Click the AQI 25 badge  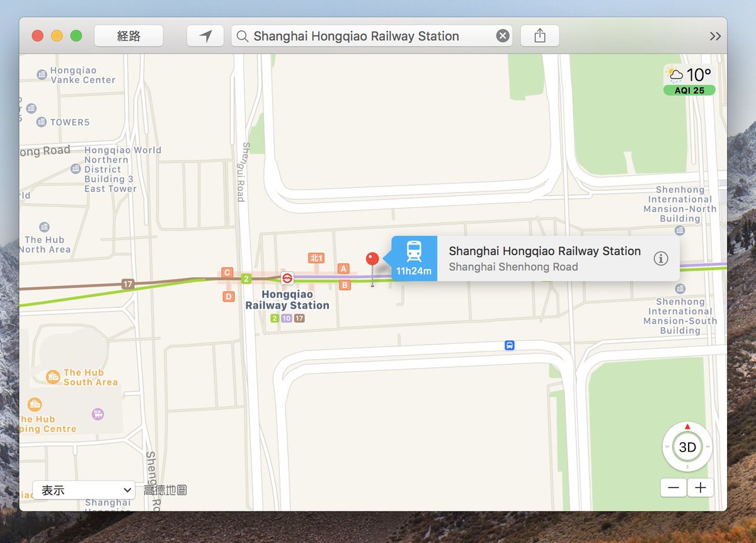point(689,91)
